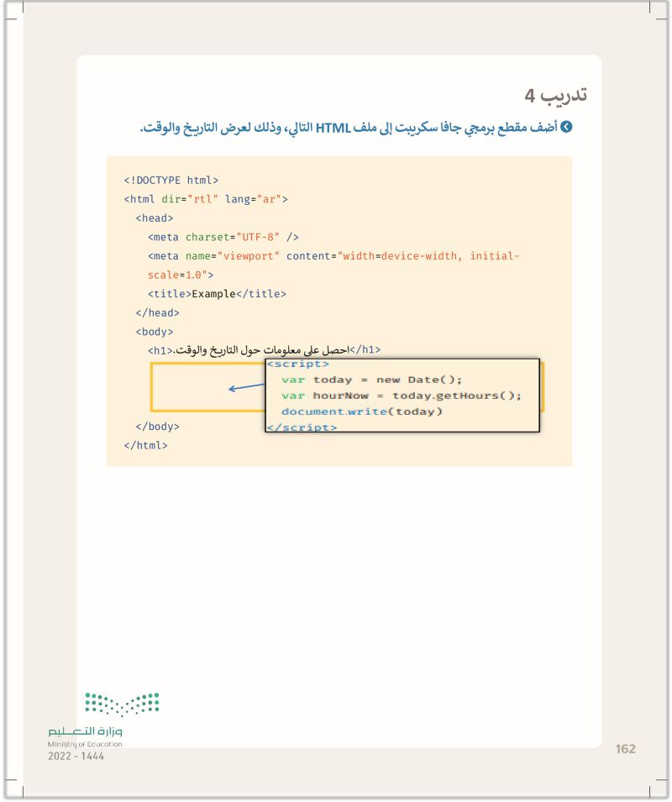Screen dimensions: 672x802
Task: Click the scale=1.0"> code line
Action: [181, 275]
